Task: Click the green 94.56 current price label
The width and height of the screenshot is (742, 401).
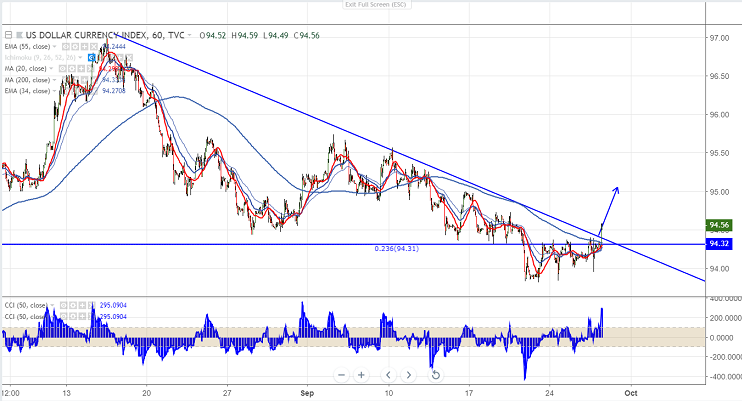Action: [719, 225]
